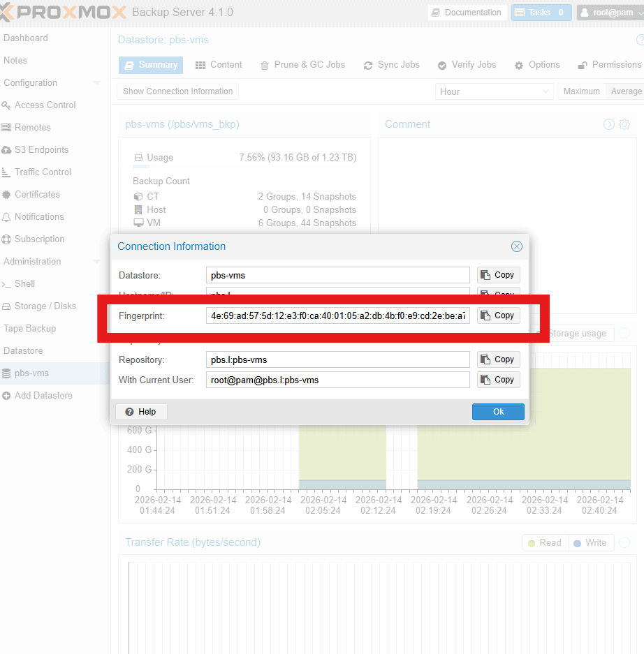Switch to the Prune & GC Jobs tab
This screenshot has height=654, width=644.
[302, 65]
